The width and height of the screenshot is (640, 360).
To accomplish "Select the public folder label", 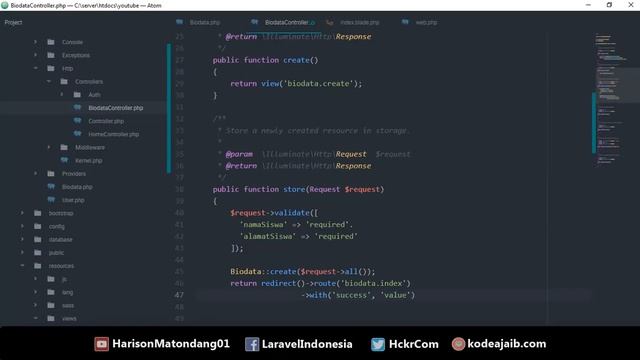I will [56, 253].
